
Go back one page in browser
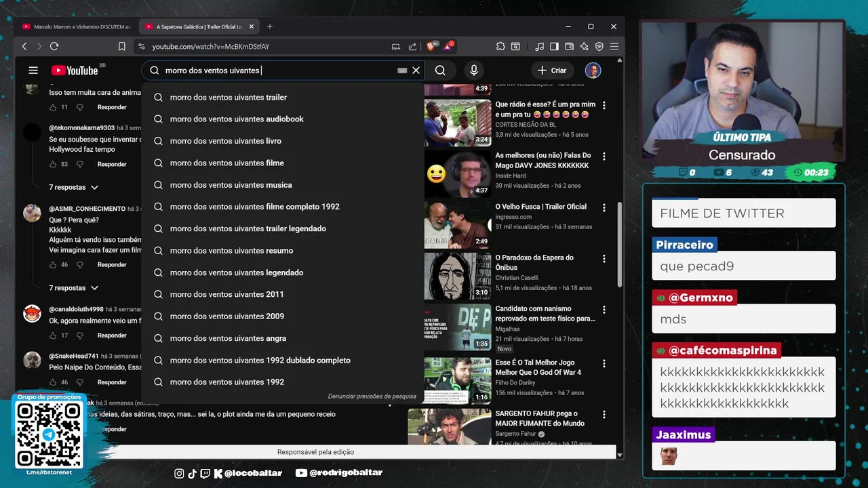pos(24,46)
